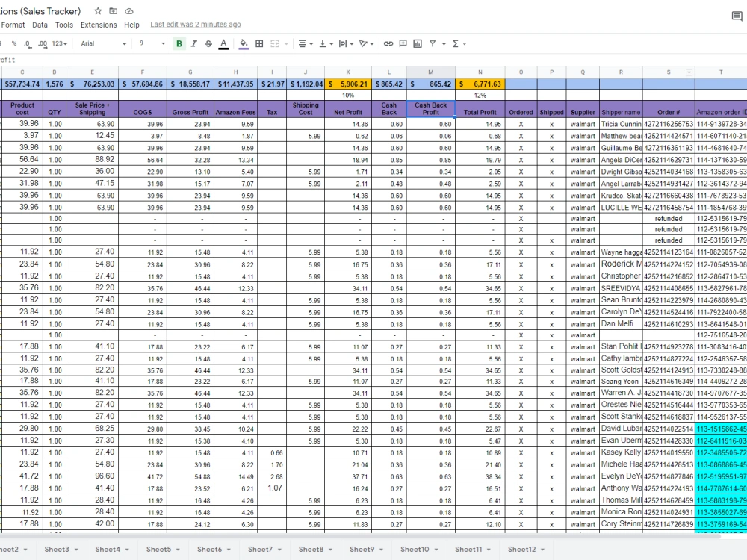The image size is (747, 560).
Task: Select the 'Cash Back Profit' header cell
Action: [x=431, y=108]
